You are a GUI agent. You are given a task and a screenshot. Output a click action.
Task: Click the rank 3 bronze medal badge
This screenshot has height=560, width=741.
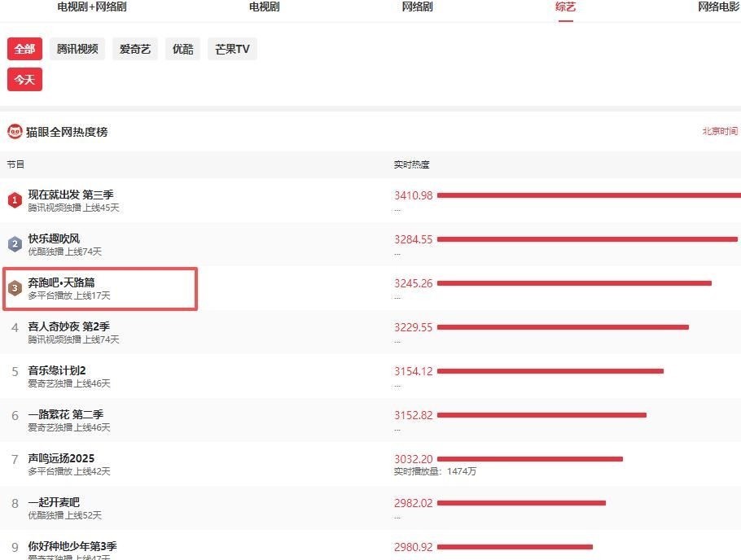click(x=15, y=288)
